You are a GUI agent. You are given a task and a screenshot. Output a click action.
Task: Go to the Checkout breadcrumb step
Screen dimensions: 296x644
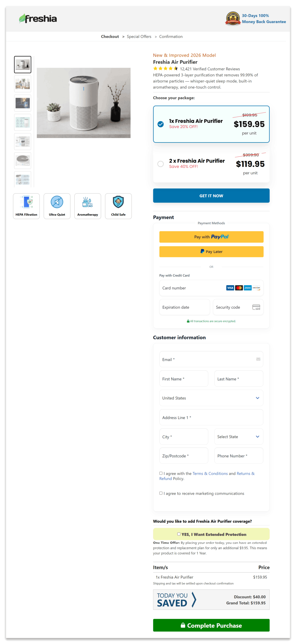pyautogui.click(x=110, y=37)
